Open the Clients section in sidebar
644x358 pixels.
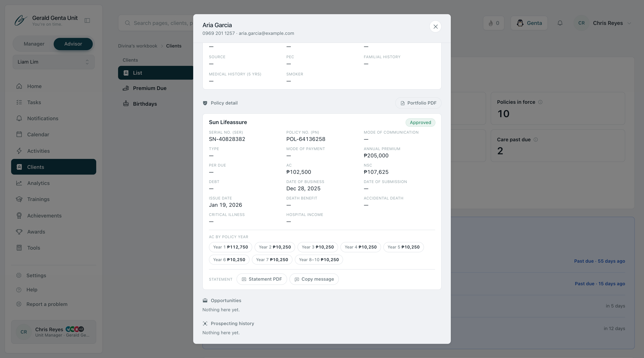tap(53, 167)
